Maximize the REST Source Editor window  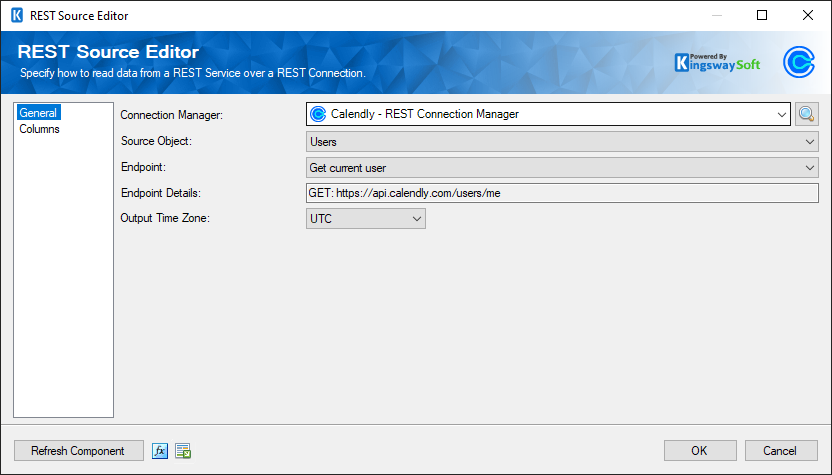[x=762, y=15]
